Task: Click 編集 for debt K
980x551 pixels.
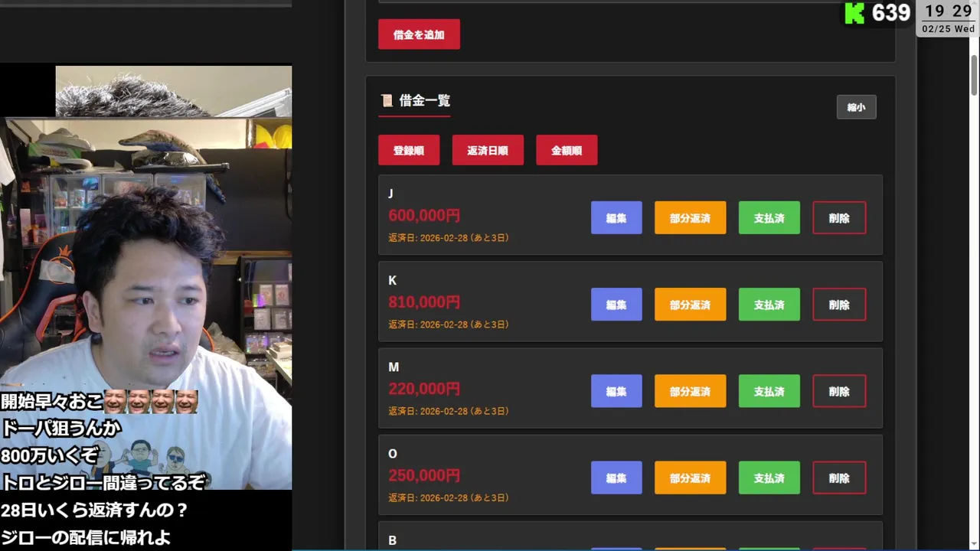Action: [x=616, y=305]
